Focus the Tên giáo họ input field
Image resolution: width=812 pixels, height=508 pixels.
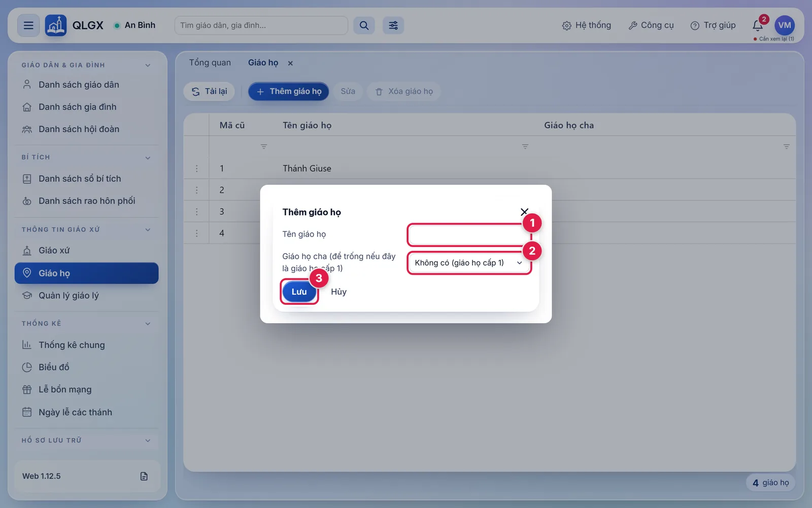pyautogui.click(x=469, y=235)
